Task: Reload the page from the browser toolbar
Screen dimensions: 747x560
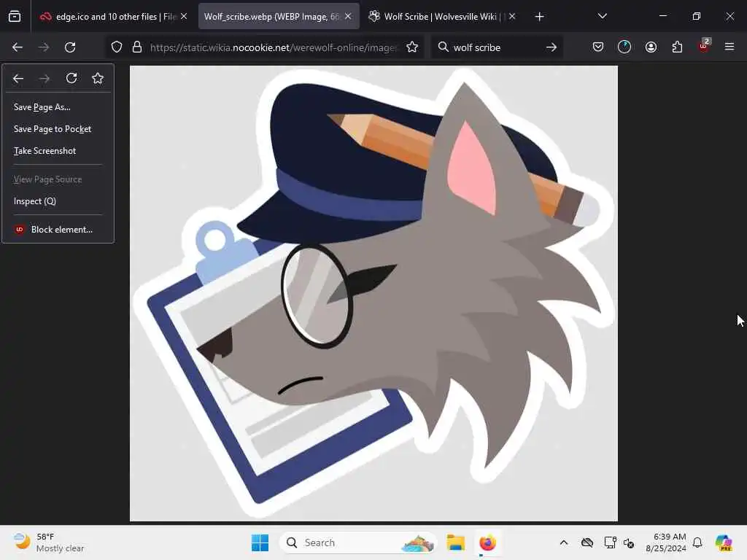Action: click(x=70, y=47)
